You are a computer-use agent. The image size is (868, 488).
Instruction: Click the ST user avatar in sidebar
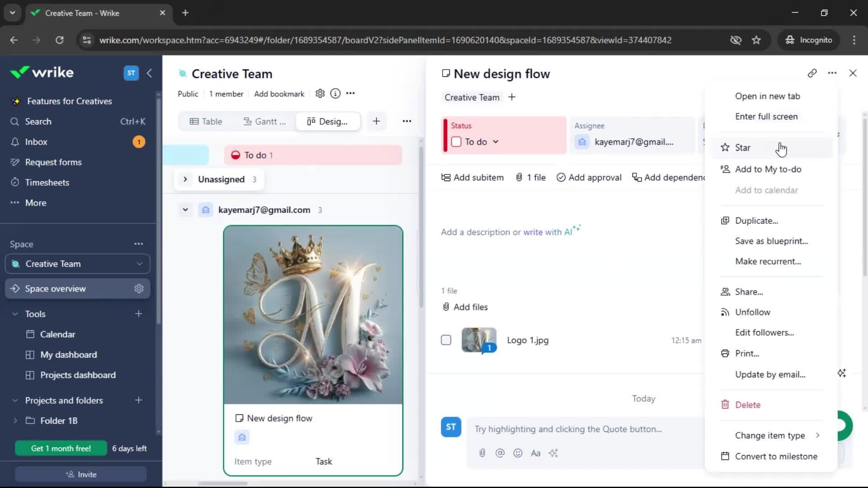click(x=131, y=73)
